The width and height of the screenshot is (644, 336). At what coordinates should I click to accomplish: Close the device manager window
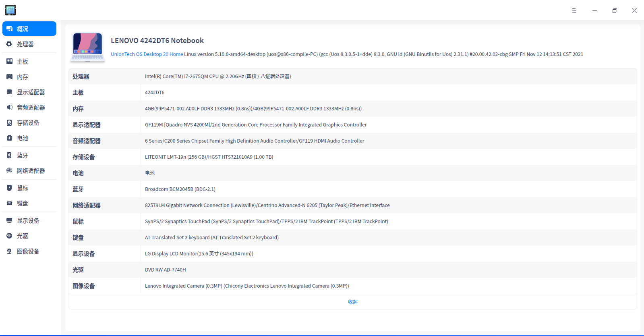tap(634, 10)
